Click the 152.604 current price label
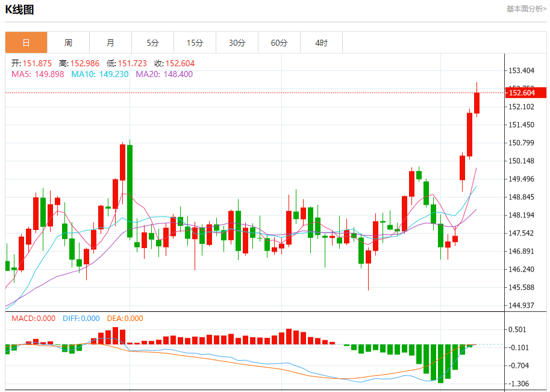 (525, 93)
